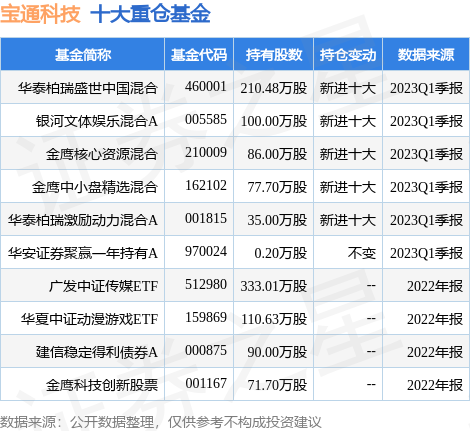Select the 持有股数 column header
The image size is (470, 431).
[x=274, y=55]
